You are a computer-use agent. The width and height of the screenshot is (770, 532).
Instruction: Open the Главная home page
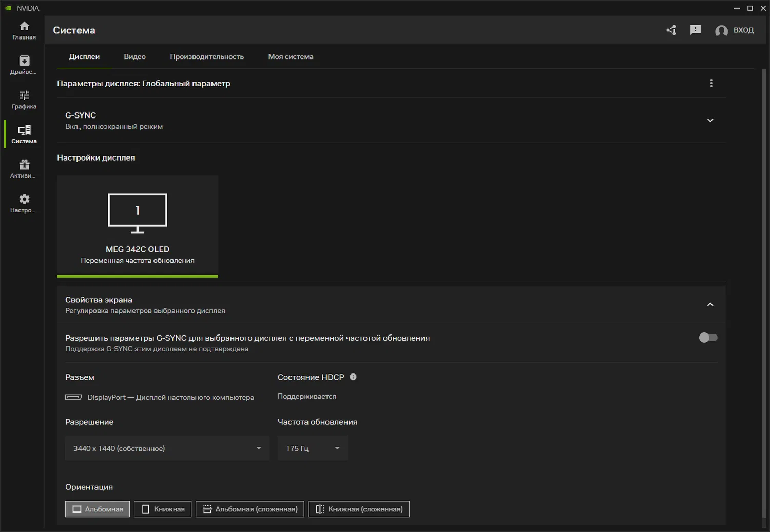(x=24, y=30)
